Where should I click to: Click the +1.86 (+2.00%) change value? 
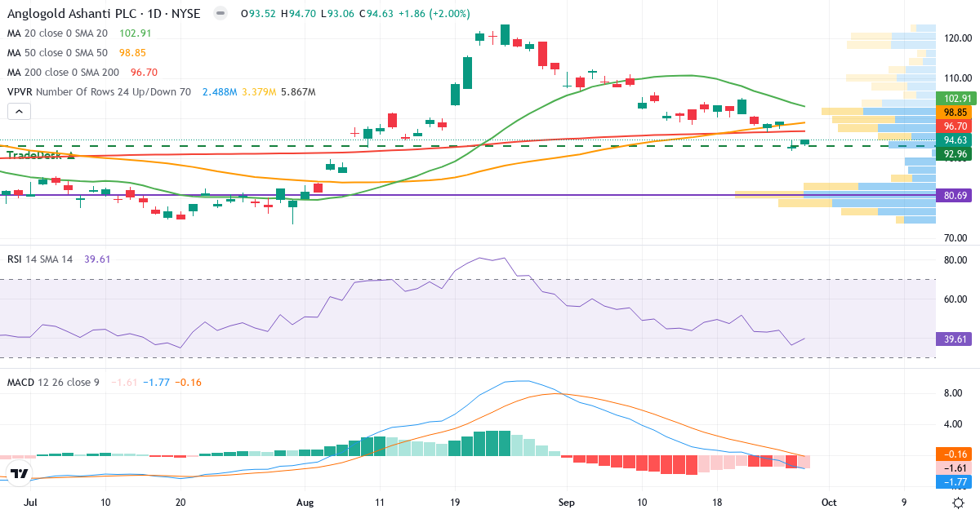433,14
